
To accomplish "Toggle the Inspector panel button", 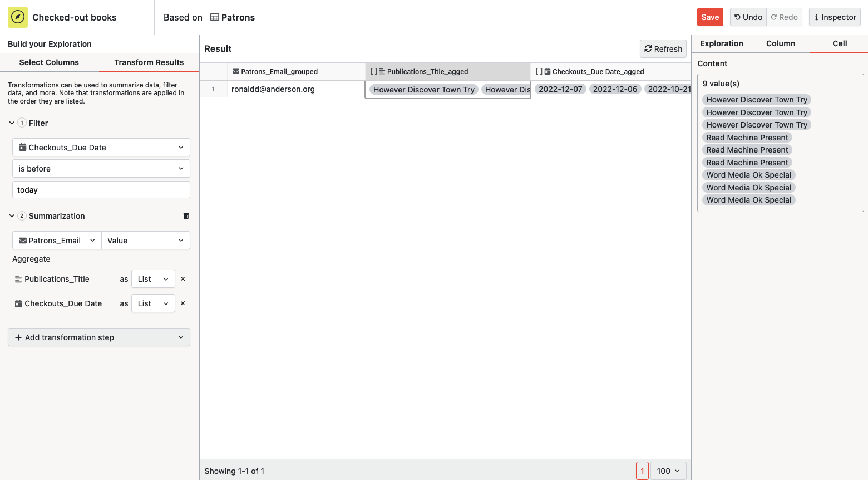I will click(x=835, y=17).
